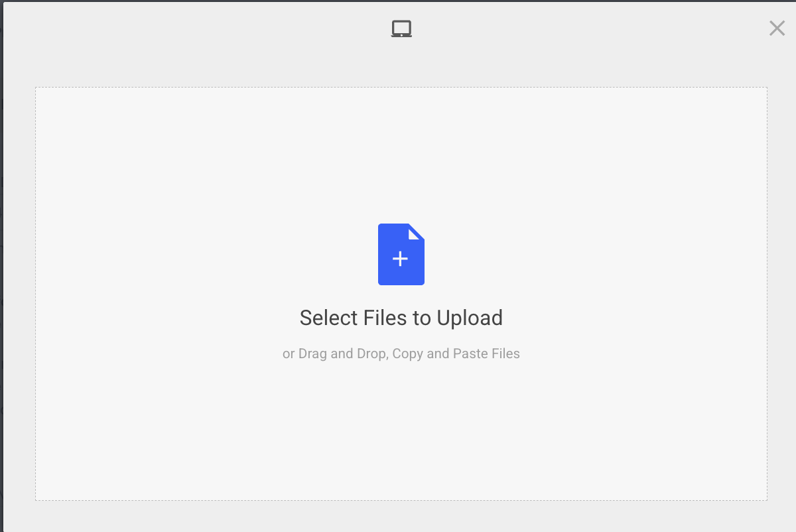Click the gray footer strip below drop zone

pos(401,516)
